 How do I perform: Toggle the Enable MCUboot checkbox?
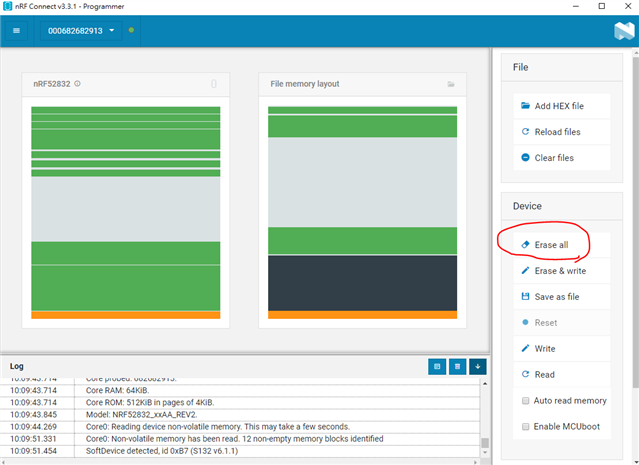[526, 427]
